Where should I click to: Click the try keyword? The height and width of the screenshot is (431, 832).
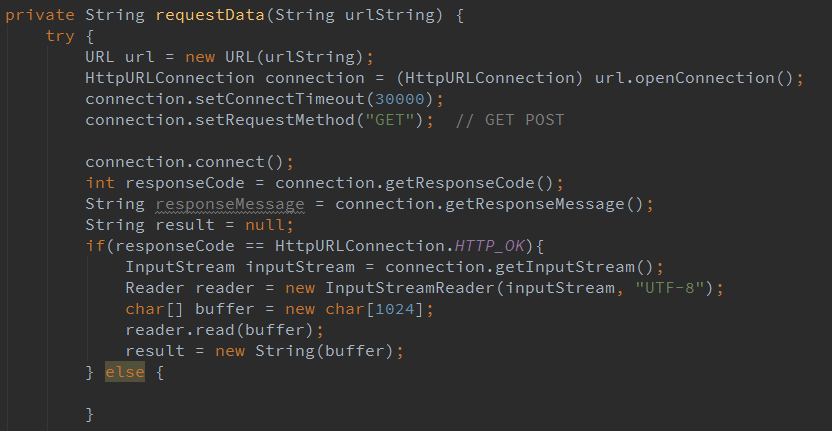[60, 36]
